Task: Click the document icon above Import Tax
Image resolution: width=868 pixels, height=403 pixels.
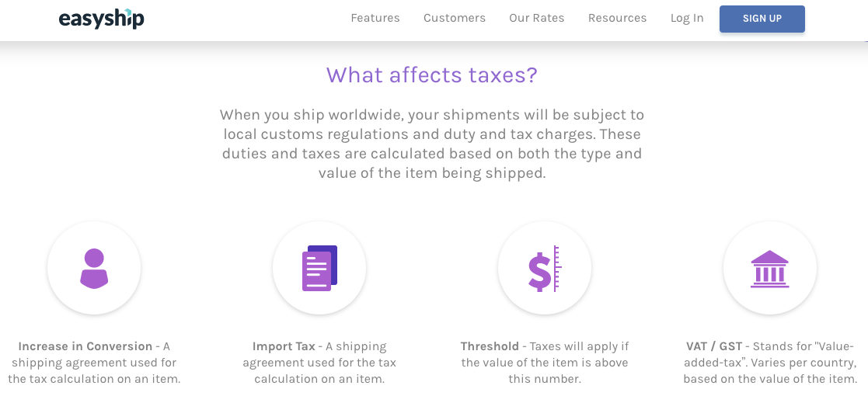Action: coord(319,268)
